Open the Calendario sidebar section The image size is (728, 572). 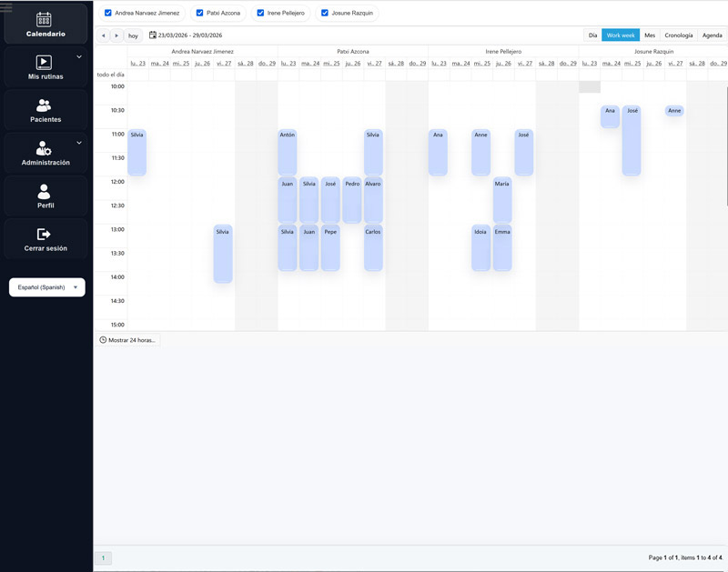tap(45, 25)
